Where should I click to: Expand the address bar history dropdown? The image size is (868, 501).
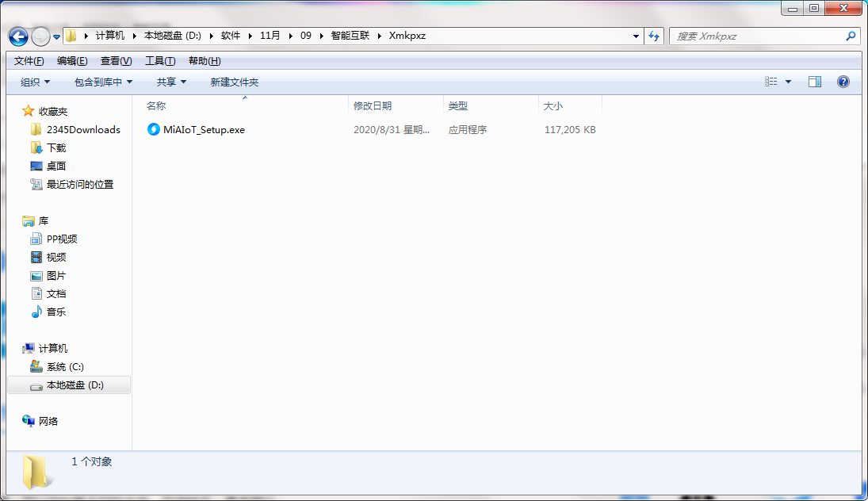636,36
